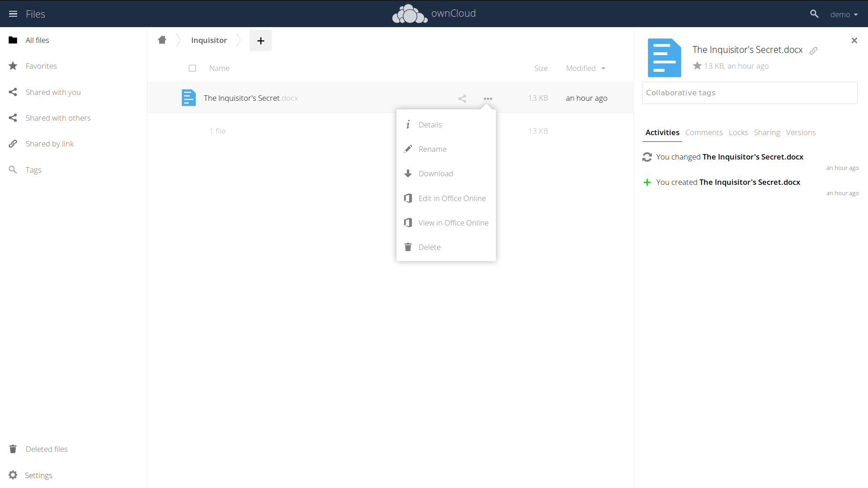The image size is (868, 488).
Task: Click the share icon for the file
Action: tap(462, 97)
